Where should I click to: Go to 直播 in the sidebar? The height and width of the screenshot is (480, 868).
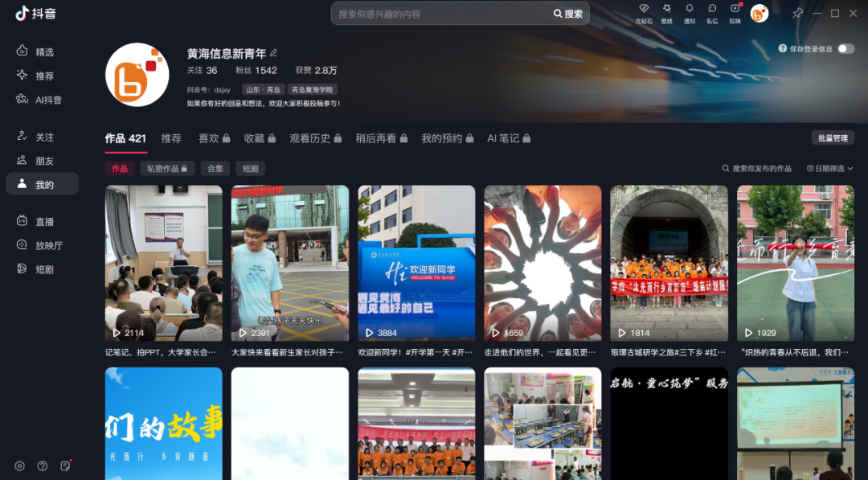[x=44, y=221]
